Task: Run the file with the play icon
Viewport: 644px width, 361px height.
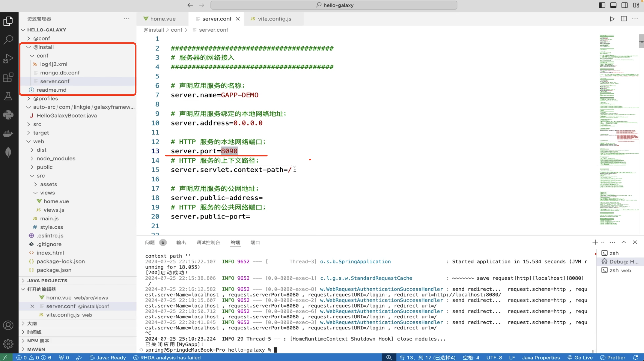Action: 612,19
